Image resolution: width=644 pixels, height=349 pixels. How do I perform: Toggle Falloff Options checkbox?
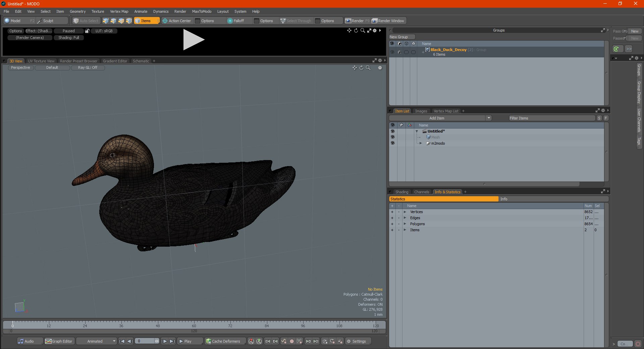(257, 21)
